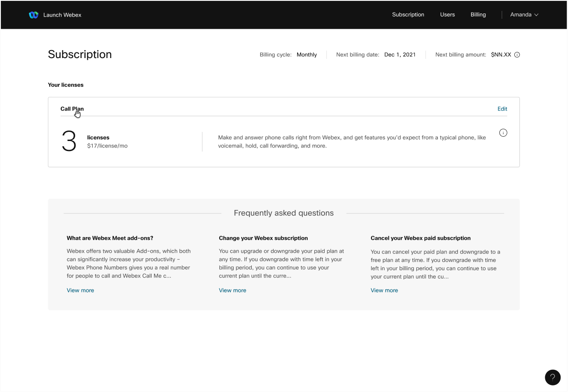Click the info icon in the Call Plan card

click(x=503, y=133)
